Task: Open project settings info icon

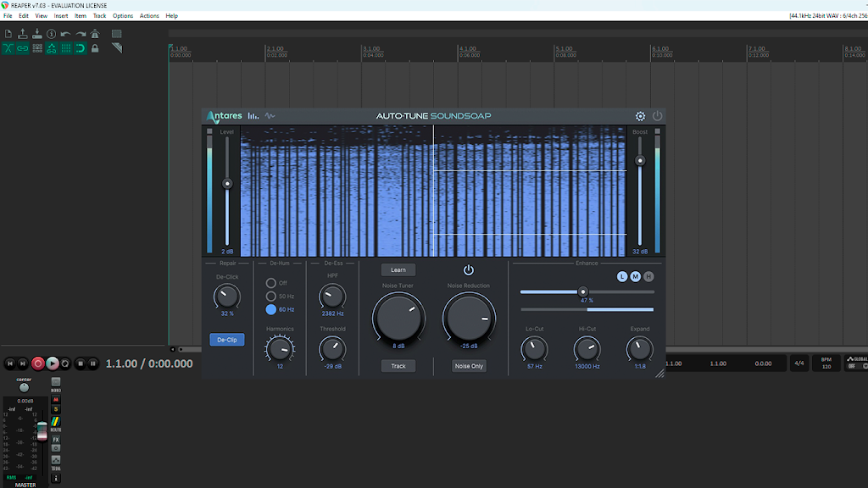Action: (52, 34)
